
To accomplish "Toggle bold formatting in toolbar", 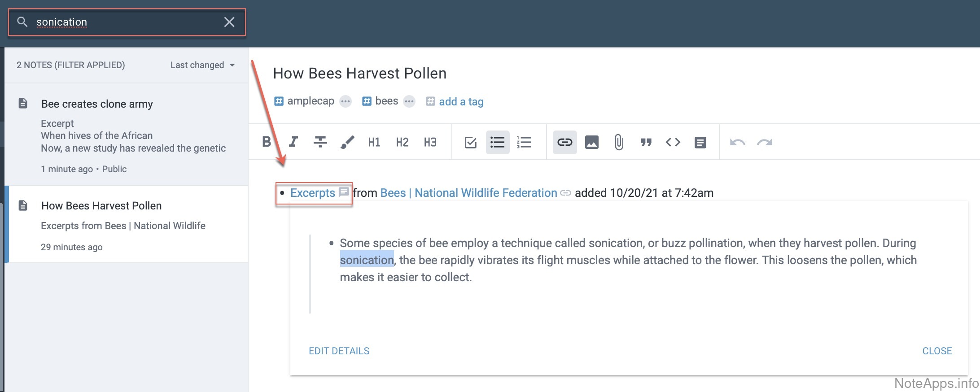I will 266,142.
